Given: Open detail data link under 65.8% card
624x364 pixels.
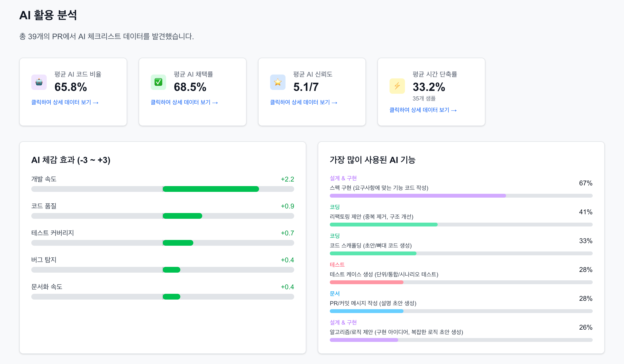Looking at the screenshot, I should (65, 102).
